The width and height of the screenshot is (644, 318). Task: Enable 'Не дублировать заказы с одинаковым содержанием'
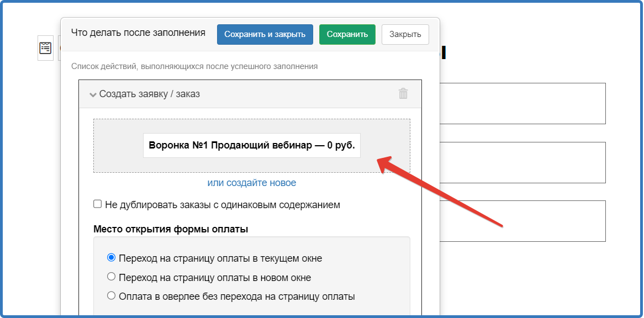click(97, 204)
